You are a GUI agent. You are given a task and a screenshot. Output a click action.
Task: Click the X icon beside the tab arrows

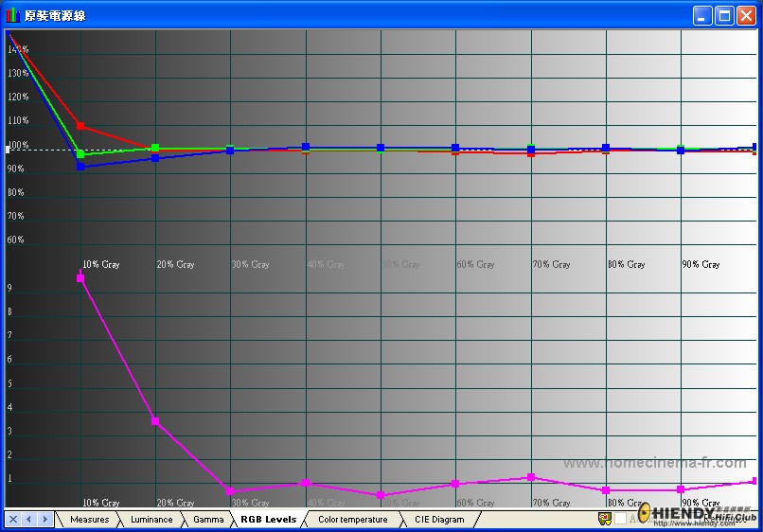13,520
